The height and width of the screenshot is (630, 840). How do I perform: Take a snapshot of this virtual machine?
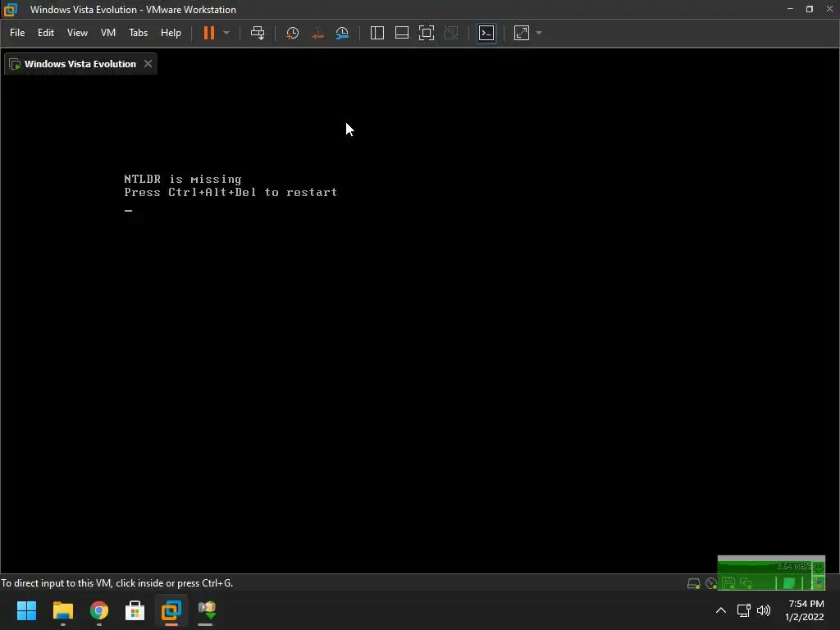(x=293, y=33)
